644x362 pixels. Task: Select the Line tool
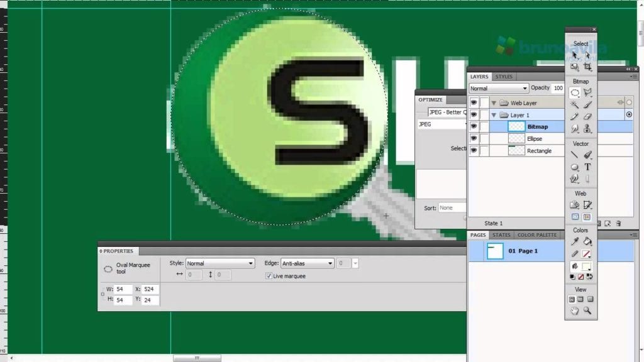574,154
